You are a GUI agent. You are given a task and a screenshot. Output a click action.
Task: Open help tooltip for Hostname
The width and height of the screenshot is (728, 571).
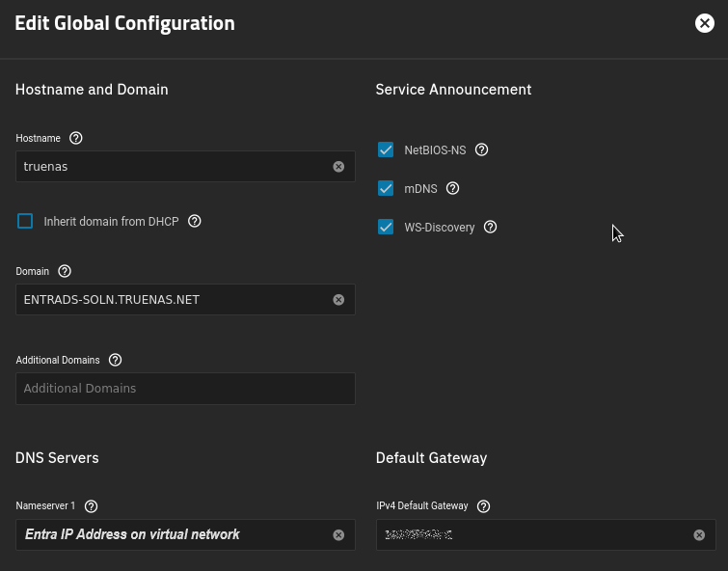click(x=76, y=138)
